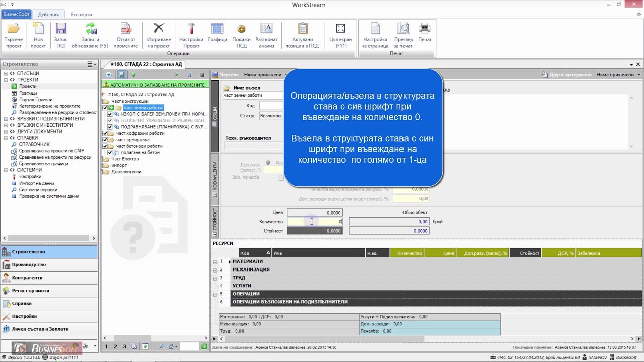Select Портал Проекти in the tree
The width and height of the screenshot is (644, 362).
(x=36, y=100)
